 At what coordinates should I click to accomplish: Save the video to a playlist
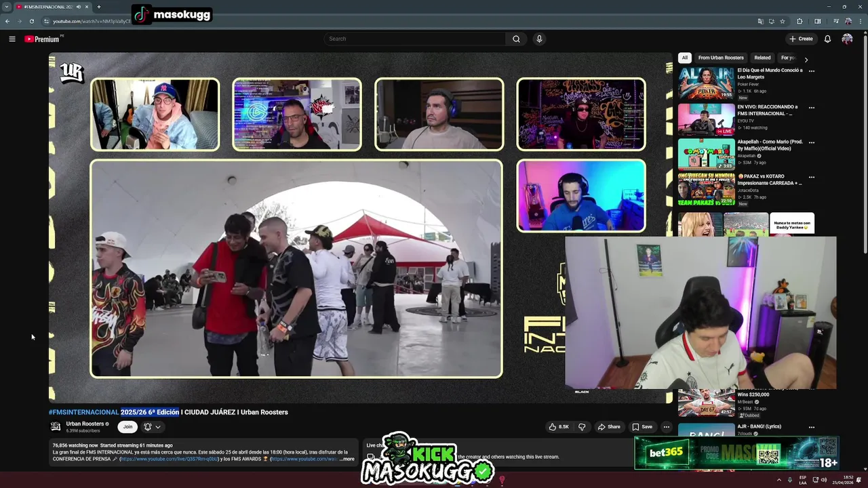(642, 427)
